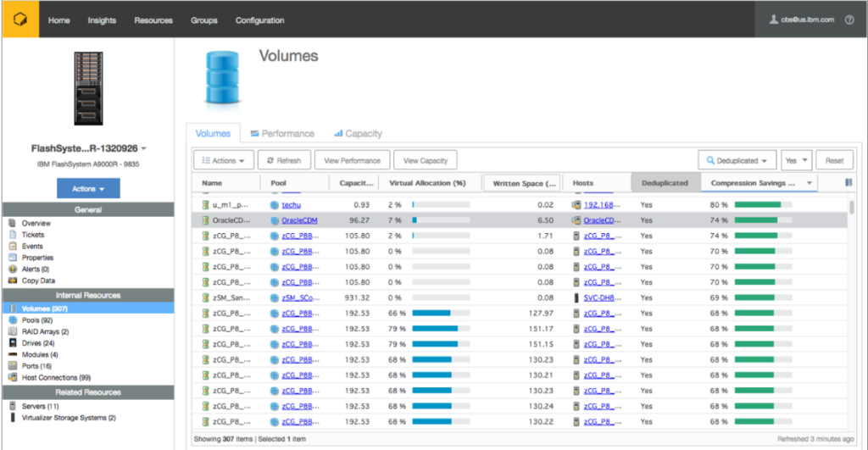This screenshot has width=868, height=450.
Task: Click the column chooser icon in the table header
Action: [849, 183]
